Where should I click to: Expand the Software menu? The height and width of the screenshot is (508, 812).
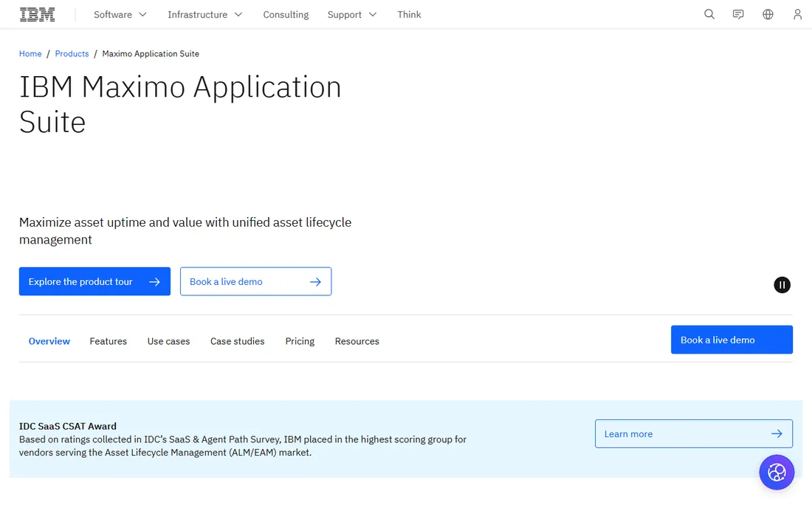pos(120,15)
